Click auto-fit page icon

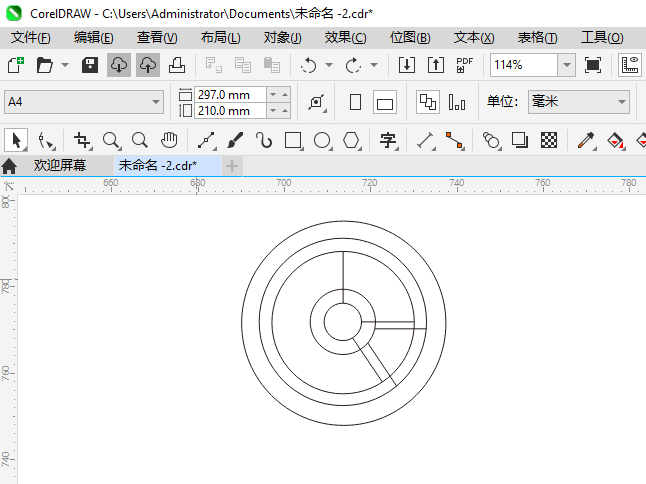point(317,102)
